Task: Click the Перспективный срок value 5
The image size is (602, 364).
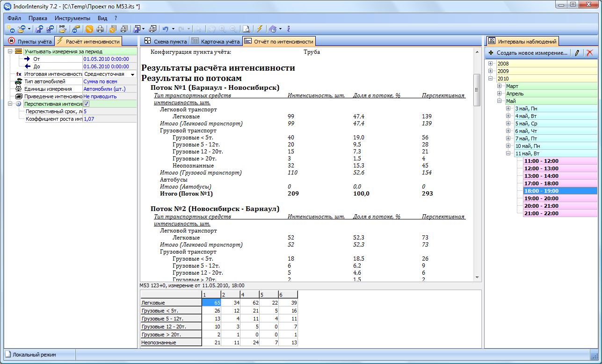Action: 109,111
